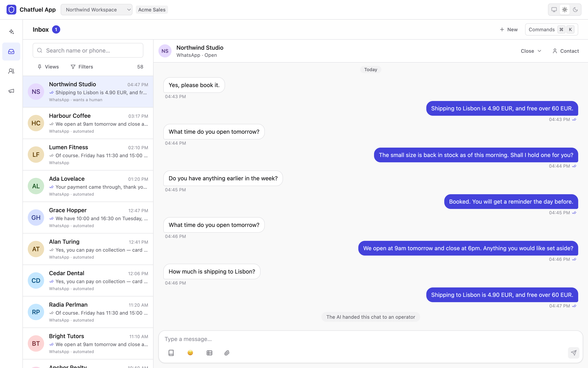Click the 04:47 PM read receipt ticks
This screenshot has height=368, width=588.
[574, 306]
